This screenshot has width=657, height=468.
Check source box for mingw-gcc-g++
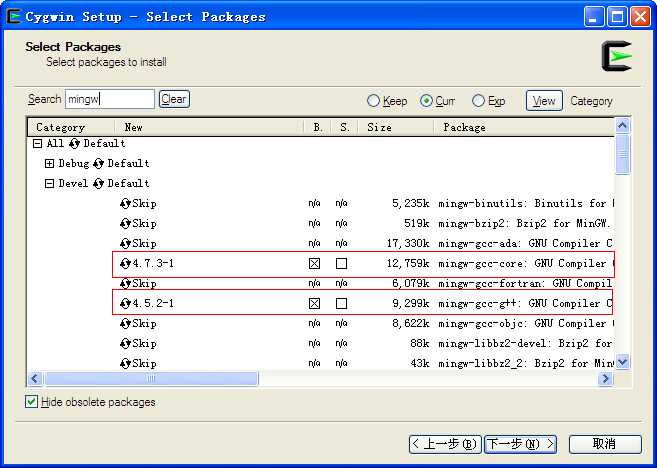pos(341,303)
